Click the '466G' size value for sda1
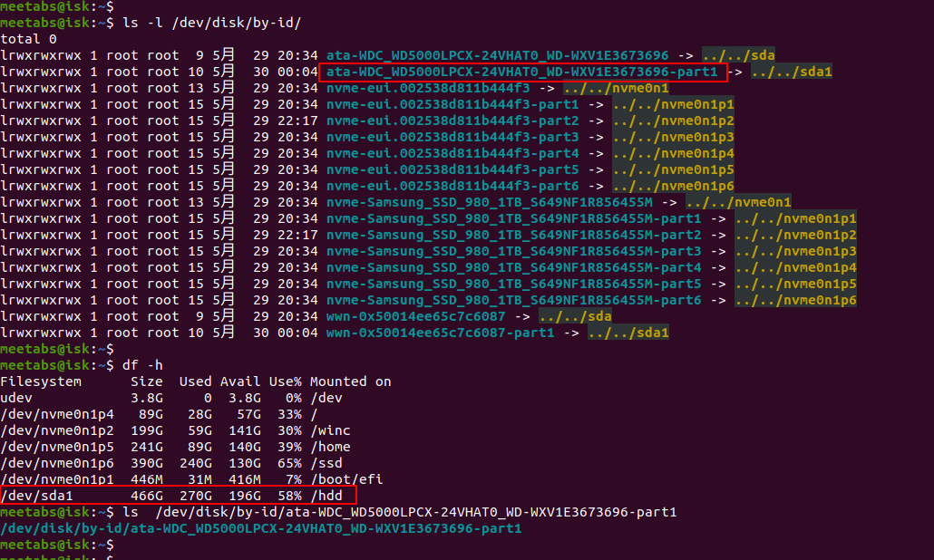This screenshot has height=560, width=934. point(147,496)
